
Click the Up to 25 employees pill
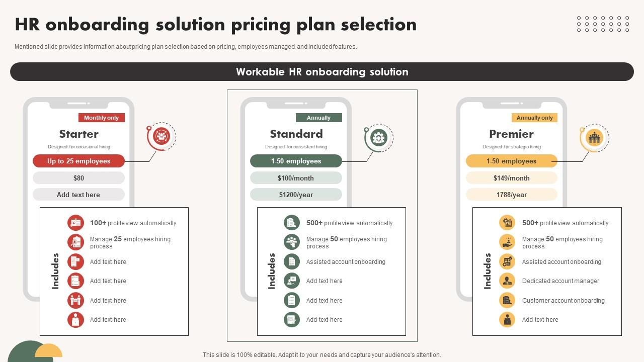click(x=78, y=161)
